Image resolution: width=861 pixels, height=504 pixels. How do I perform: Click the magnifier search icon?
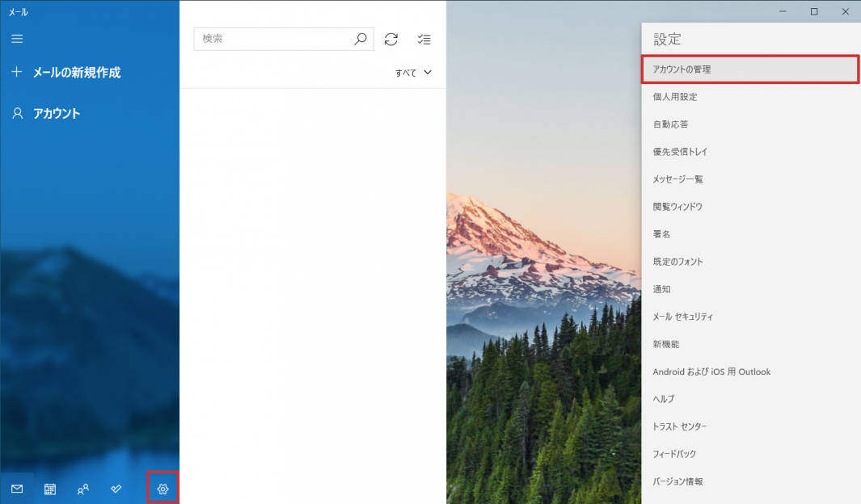361,39
